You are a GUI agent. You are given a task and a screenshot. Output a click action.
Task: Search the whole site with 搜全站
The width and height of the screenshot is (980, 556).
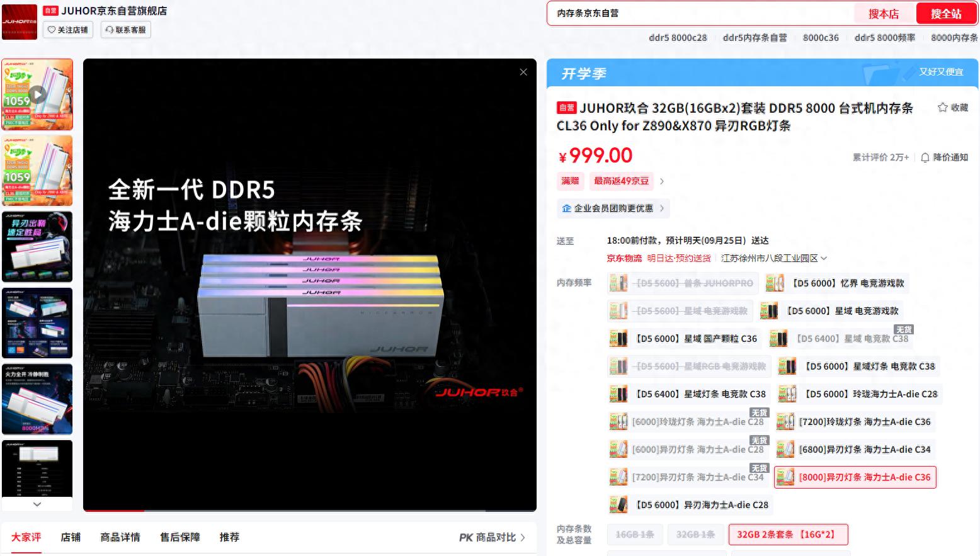point(945,14)
